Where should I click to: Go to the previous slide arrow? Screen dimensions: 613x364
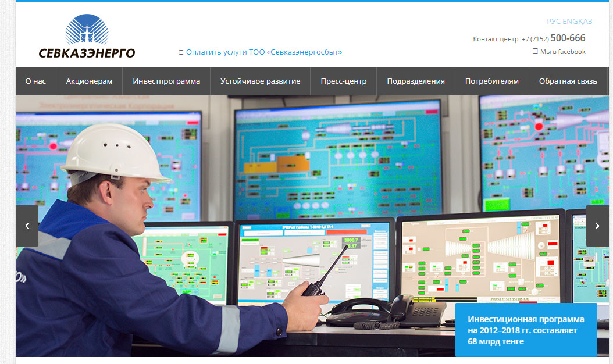pyautogui.click(x=27, y=226)
